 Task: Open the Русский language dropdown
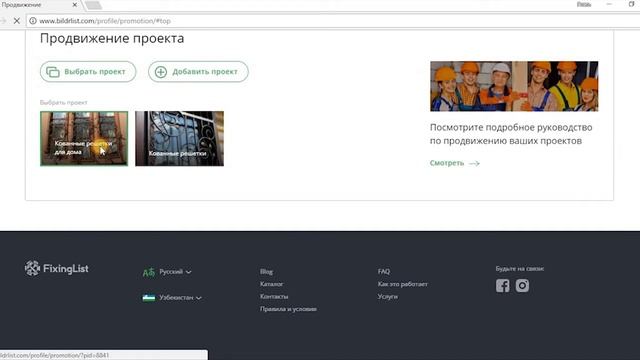point(175,271)
